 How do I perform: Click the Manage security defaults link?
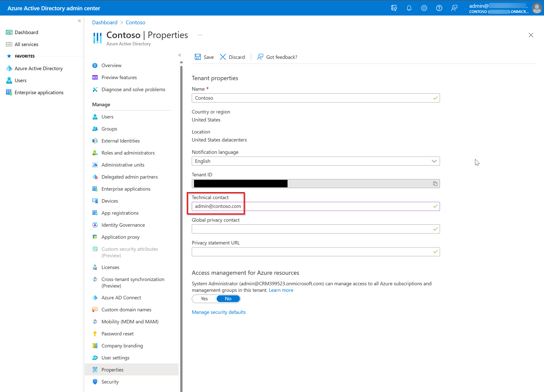(x=218, y=312)
